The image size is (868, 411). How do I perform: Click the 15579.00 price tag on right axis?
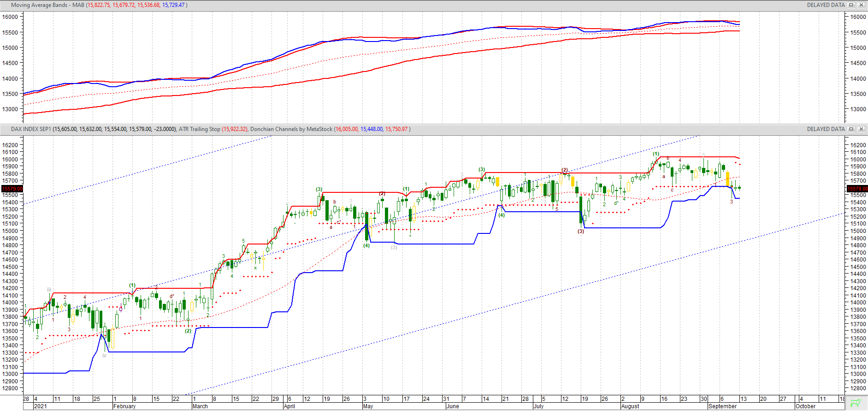pyautogui.click(x=857, y=189)
